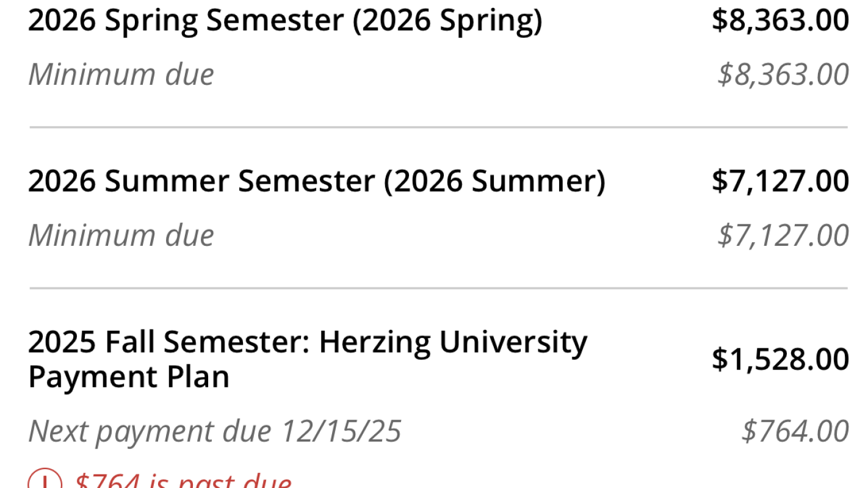Open the 2026 Summer Semester item
The image size is (868, 488).
pyautogui.click(x=316, y=182)
